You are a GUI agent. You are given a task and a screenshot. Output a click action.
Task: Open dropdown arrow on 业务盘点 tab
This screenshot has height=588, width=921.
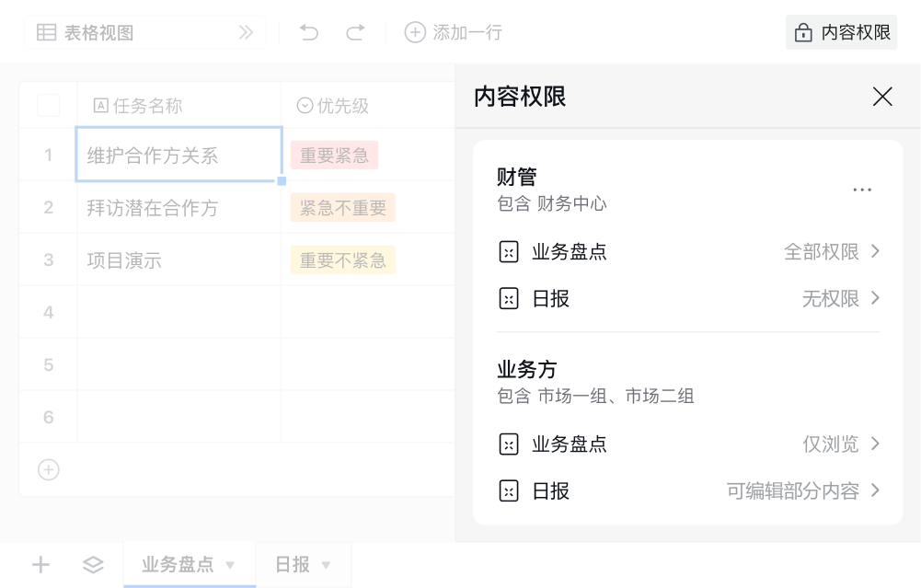[x=231, y=565]
